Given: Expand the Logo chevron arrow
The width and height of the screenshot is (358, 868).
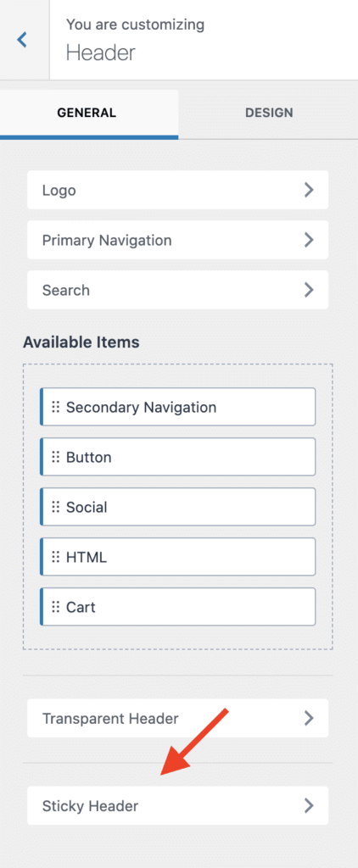Looking at the screenshot, I should (x=309, y=191).
